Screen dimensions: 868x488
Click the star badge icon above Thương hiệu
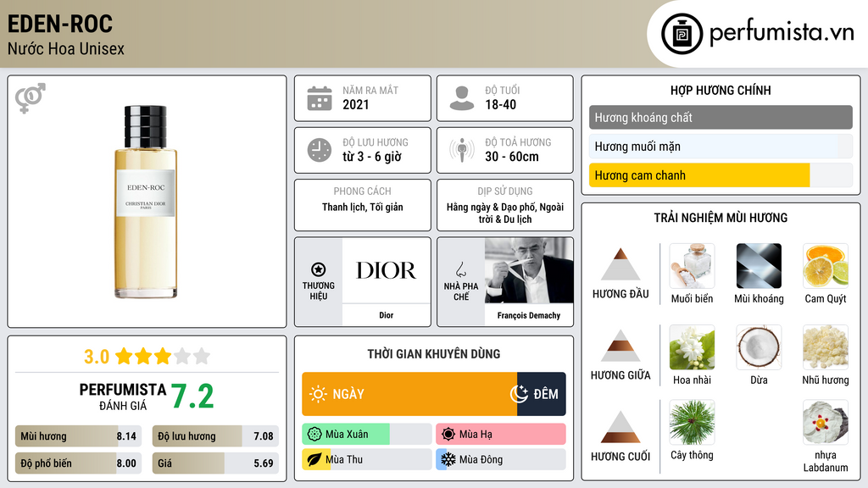(319, 269)
